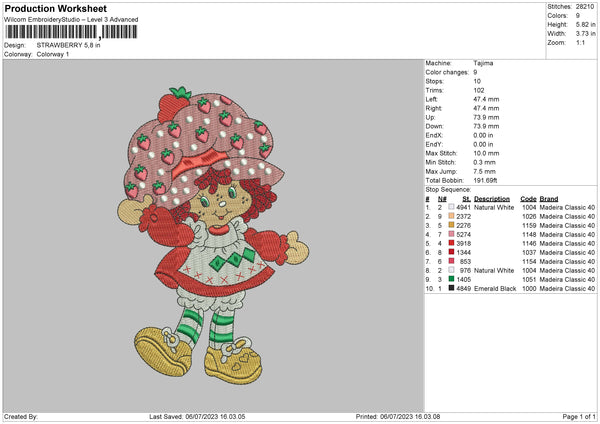Select the peach swatch next to 2372
Image resolution: width=600 pixels, height=424 pixels.
coord(451,216)
